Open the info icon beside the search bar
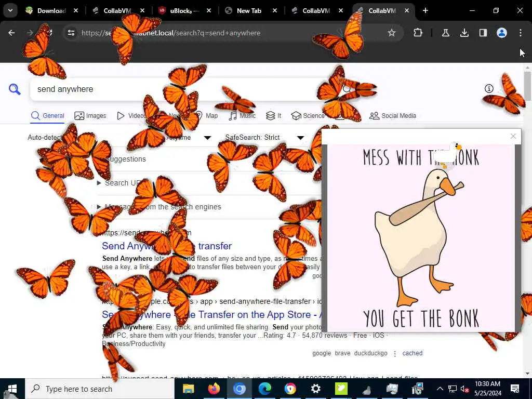Viewport: 532px width, 399px height. tap(489, 88)
